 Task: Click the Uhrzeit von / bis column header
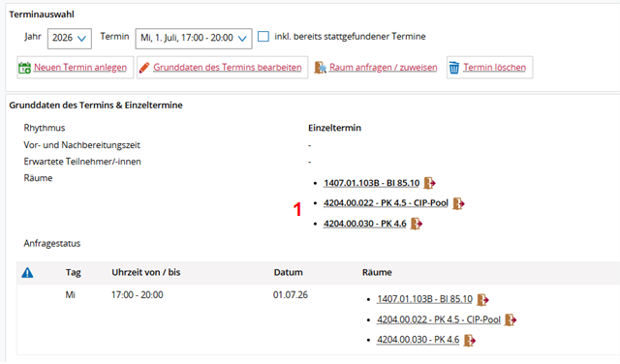click(146, 272)
